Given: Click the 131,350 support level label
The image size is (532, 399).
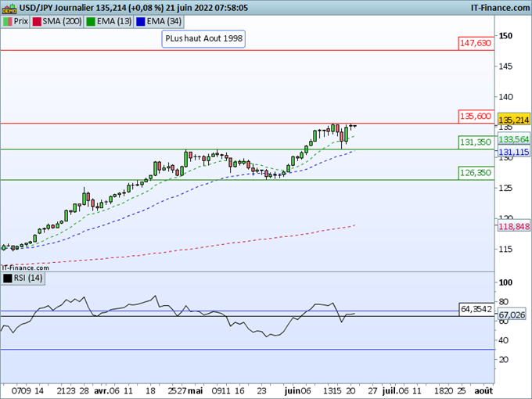Looking at the screenshot, I should click(x=476, y=142).
